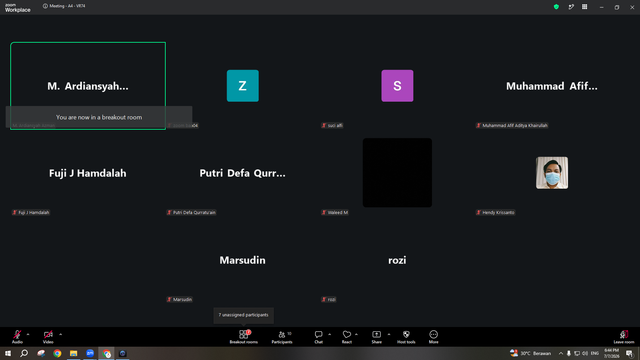Click the small 'Marsudin' name label below tile
640x360 pixels.
coord(179,299)
